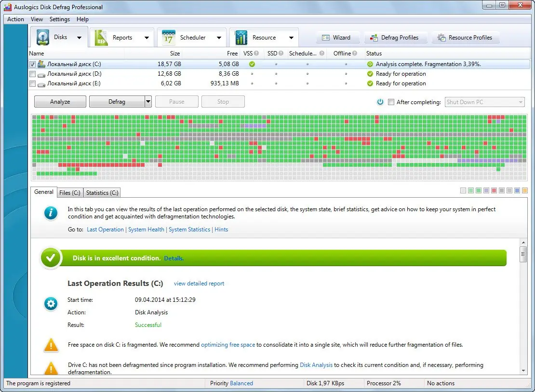
Task: Click the help icon next to Offline
Action: (355, 53)
